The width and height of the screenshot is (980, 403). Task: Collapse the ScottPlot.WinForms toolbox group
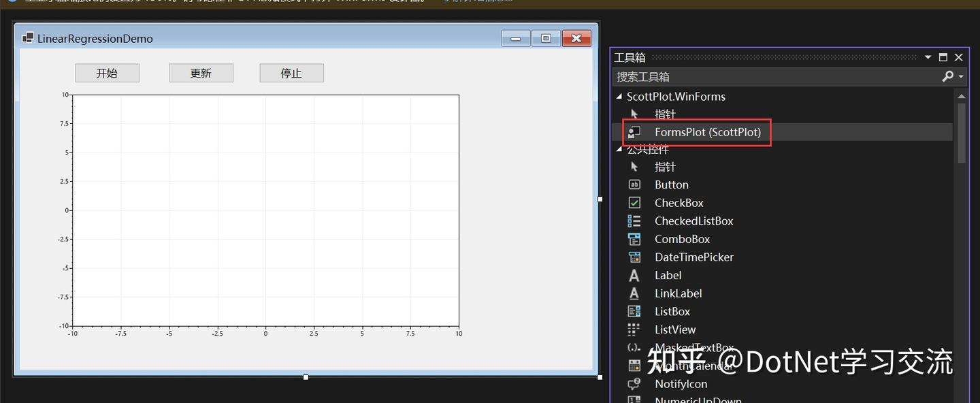pyautogui.click(x=619, y=97)
